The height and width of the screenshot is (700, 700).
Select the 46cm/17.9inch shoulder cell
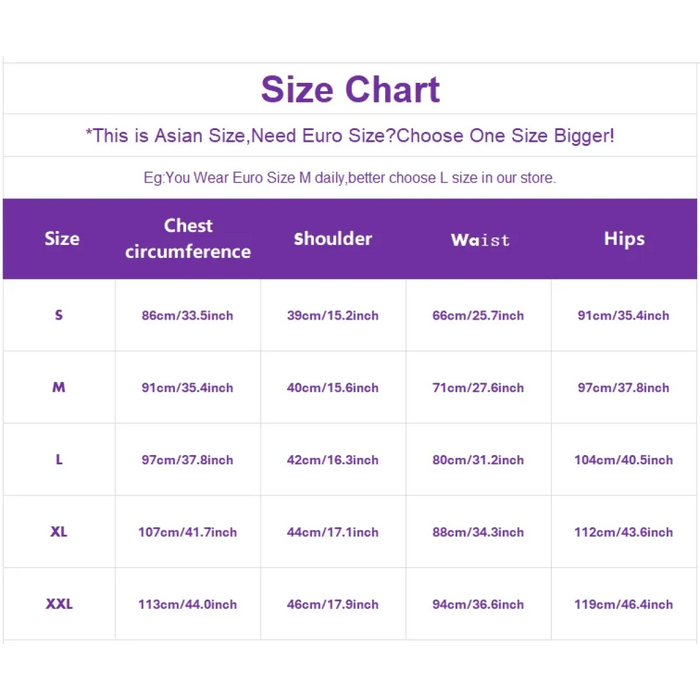333,604
